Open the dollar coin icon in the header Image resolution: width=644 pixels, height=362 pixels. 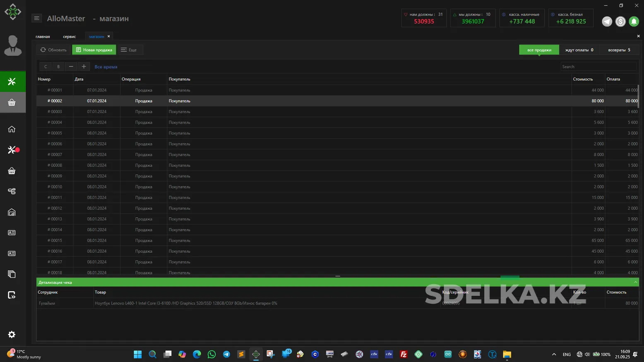(x=620, y=22)
